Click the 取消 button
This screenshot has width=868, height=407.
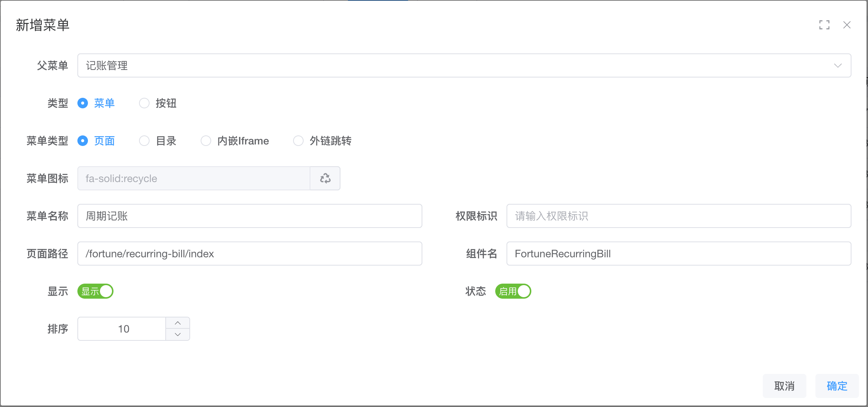(x=784, y=386)
